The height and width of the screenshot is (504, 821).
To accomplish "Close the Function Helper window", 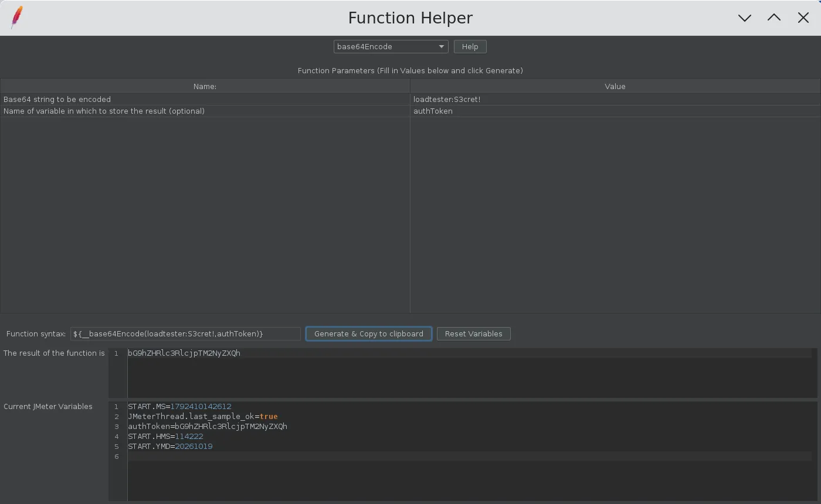I will 803,18.
